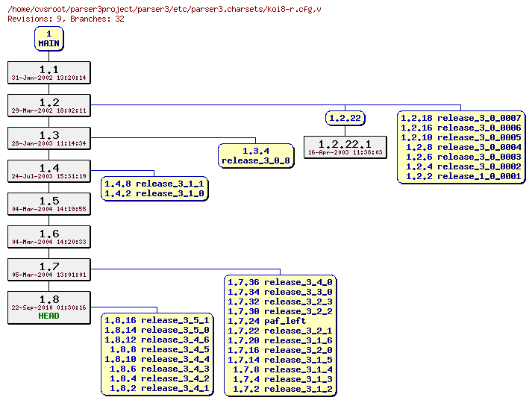Image resolution: width=532 pixels, height=403 pixels.
Task: Click 1.7.16 release_3_2_0 entry
Action: tap(281, 350)
